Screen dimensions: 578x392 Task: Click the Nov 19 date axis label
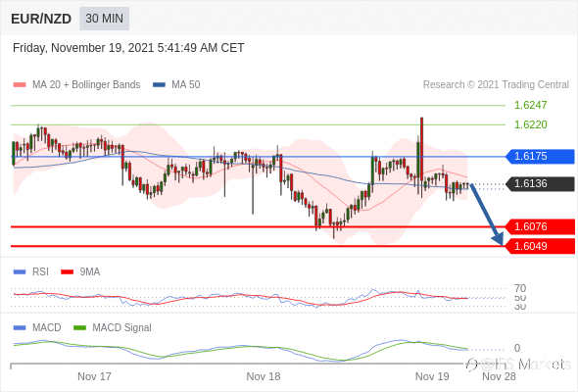(432, 376)
